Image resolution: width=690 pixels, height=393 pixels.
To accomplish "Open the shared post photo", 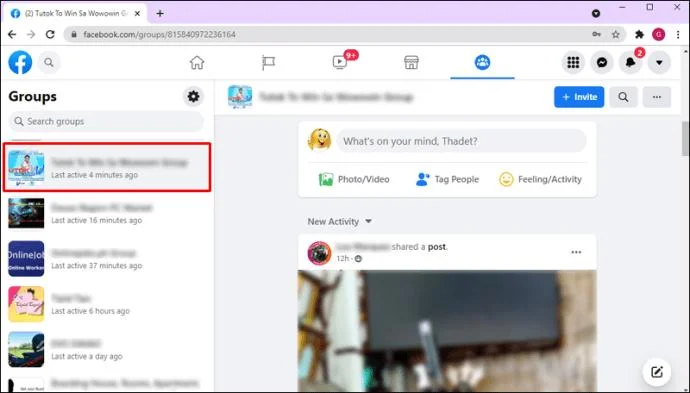I will click(447, 331).
